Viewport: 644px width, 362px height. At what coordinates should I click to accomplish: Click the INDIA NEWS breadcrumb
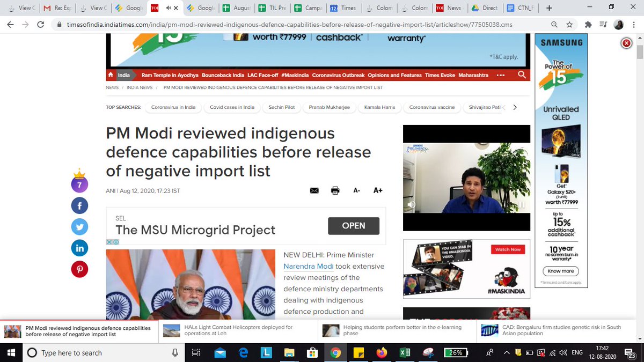click(140, 87)
